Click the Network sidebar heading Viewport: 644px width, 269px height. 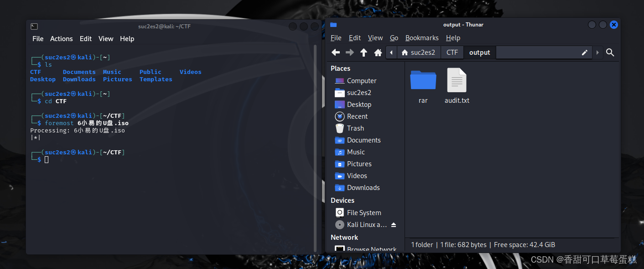pyautogui.click(x=344, y=237)
